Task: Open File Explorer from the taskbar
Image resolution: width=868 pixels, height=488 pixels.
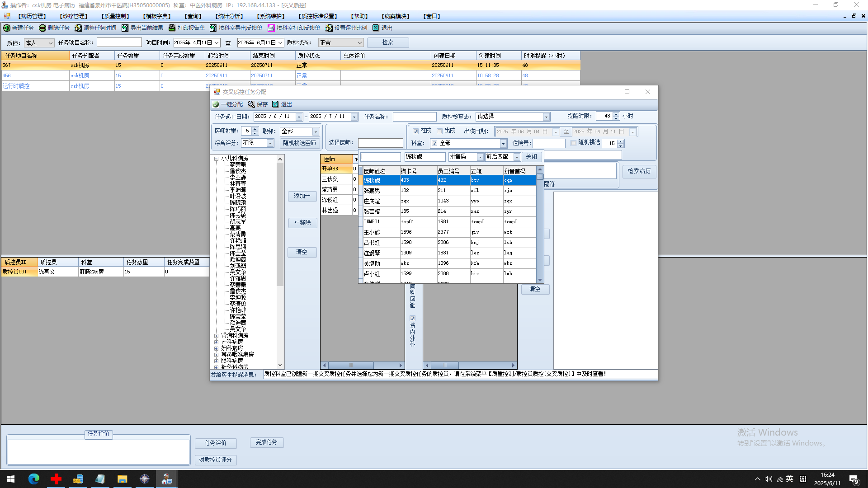Action: 122,479
